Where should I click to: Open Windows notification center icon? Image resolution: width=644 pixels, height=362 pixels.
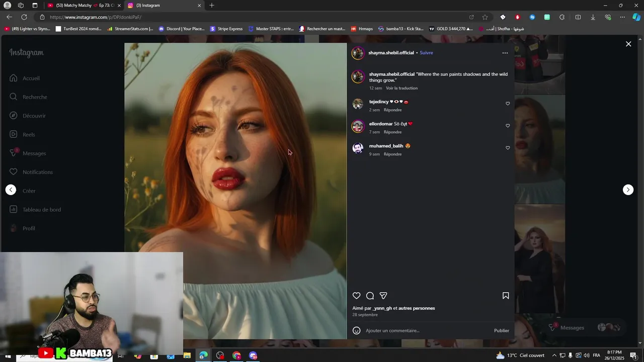point(633,355)
